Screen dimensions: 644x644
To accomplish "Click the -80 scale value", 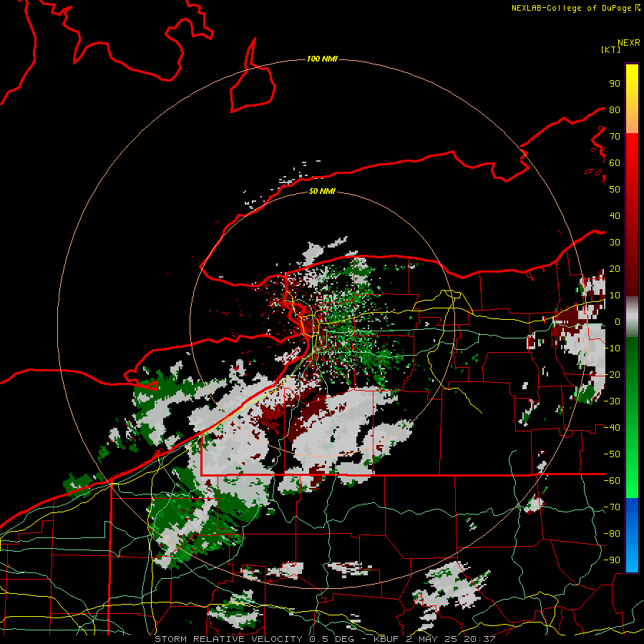I will pyautogui.click(x=612, y=534).
